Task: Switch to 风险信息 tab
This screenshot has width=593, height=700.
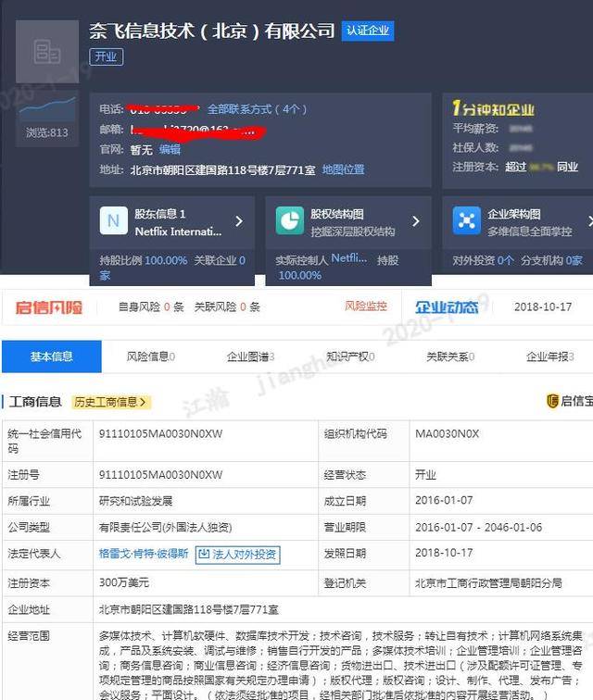Action: tap(151, 356)
